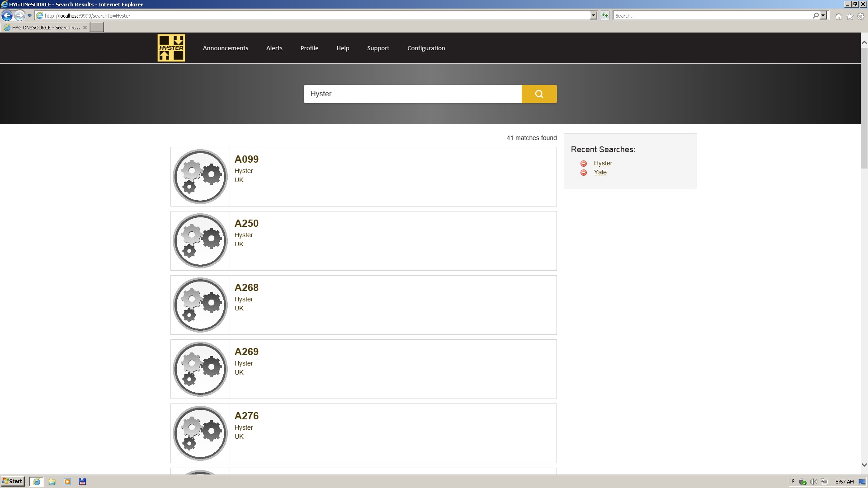The width and height of the screenshot is (868, 488).
Task: Click the gears thumbnail for A268
Action: [x=200, y=305]
